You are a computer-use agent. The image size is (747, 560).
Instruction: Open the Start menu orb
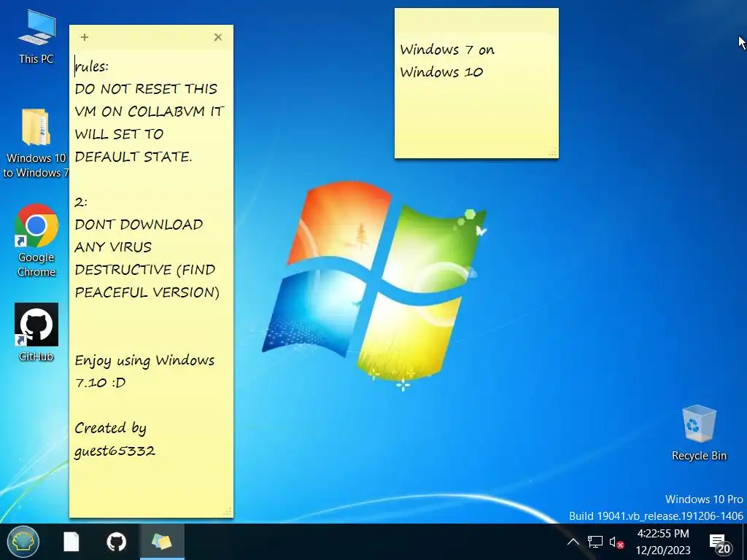(x=23, y=542)
